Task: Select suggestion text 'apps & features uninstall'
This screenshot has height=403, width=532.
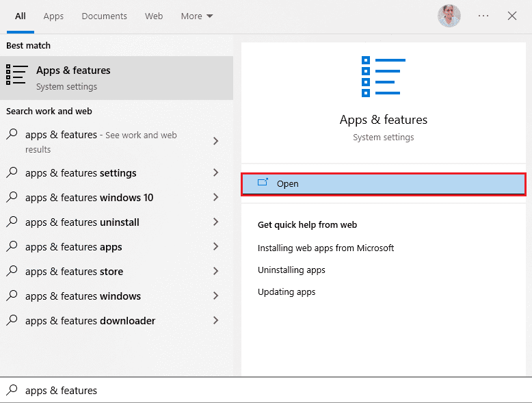Action: pyautogui.click(x=82, y=222)
